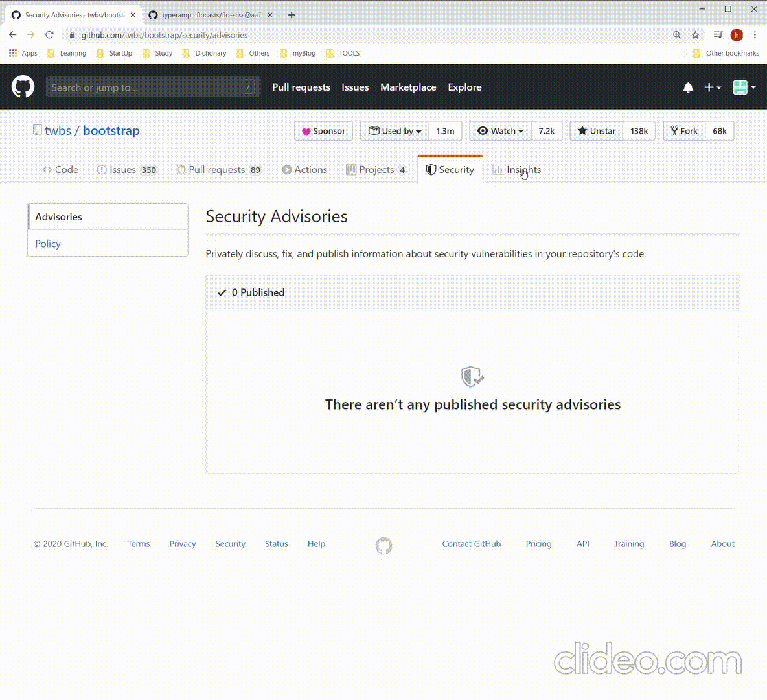The height and width of the screenshot is (700, 767).
Task: Open the Status footer link
Action: [277, 544]
